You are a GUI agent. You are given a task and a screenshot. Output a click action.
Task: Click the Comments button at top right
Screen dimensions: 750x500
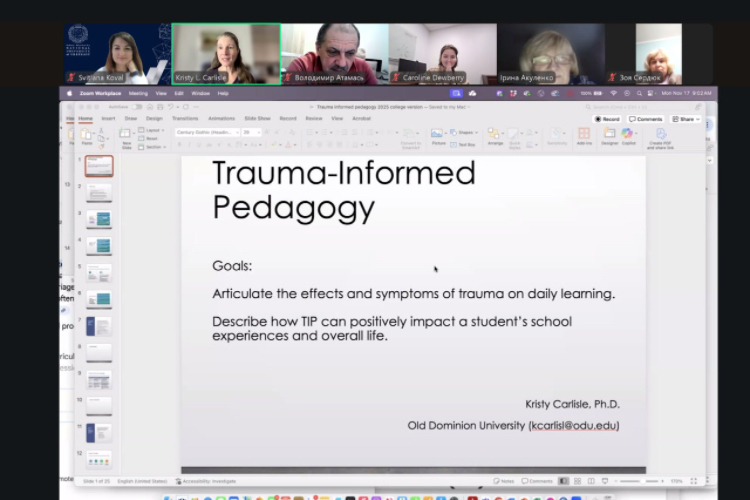coord(646,118)
